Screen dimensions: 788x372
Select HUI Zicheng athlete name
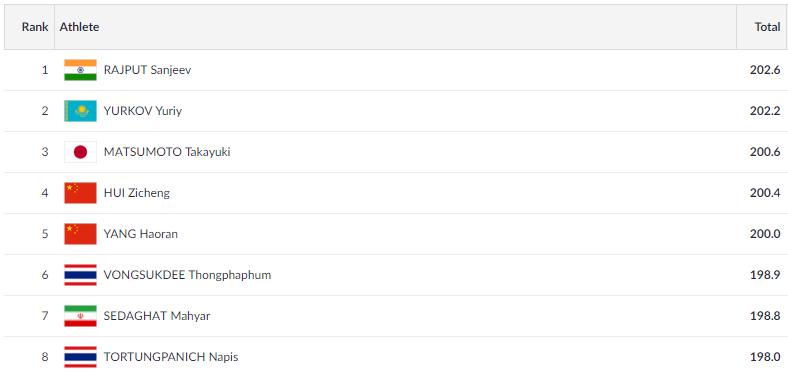[x=137, y=193]
